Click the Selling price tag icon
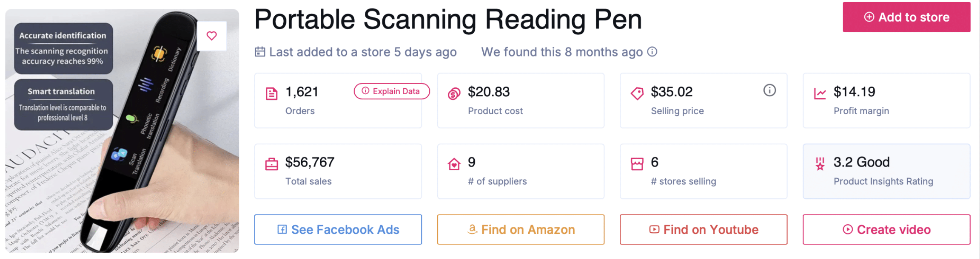This screenshot has width=980, height=259. pyautogui.click(x=637, y=93)
